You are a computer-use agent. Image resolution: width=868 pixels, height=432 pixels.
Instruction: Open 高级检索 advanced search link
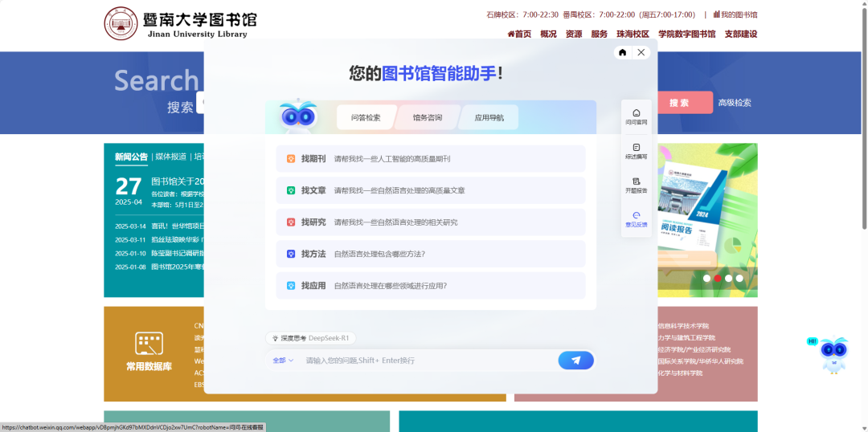click(735, 103)
